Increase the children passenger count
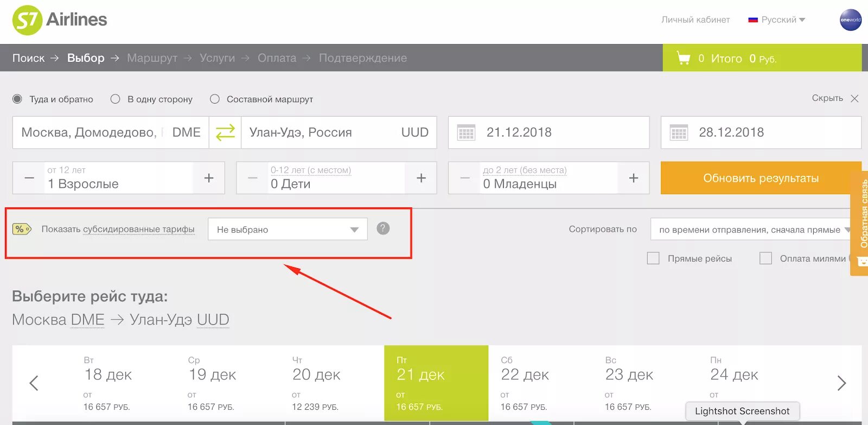The height and width of the screenshot is (425, 868). click(421, 178)
